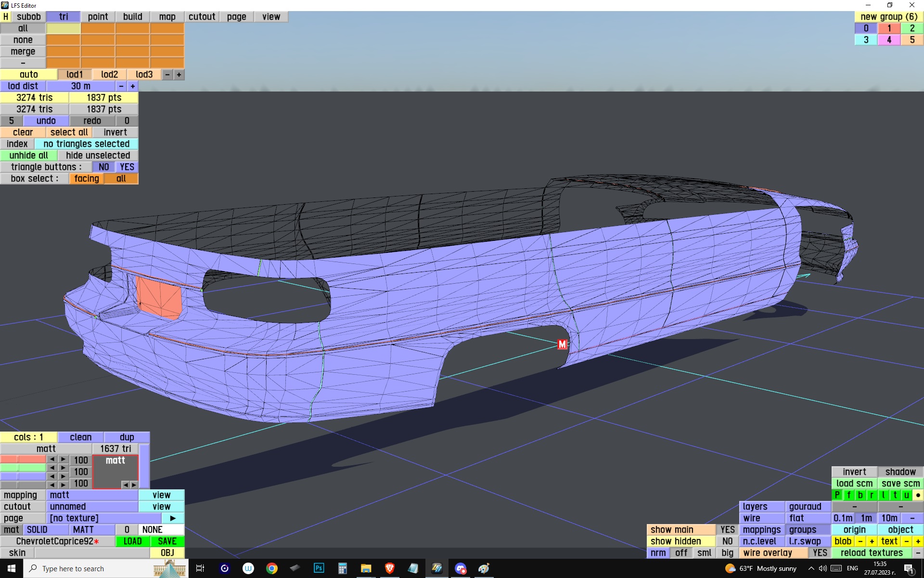Image resolution: width=924 pixels, height=578 pixels.
Task: Click the H button in top-left corner
Action: tap(6, 16)
